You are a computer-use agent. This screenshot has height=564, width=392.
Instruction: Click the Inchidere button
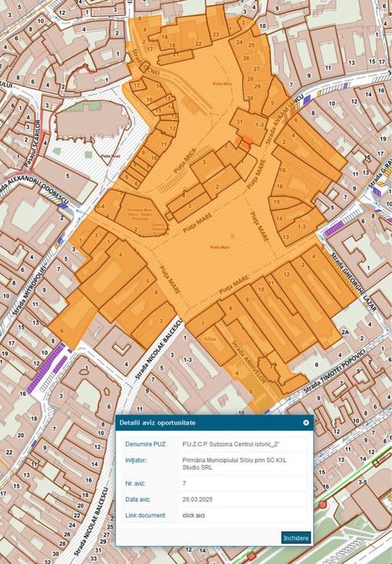point(296,538)
